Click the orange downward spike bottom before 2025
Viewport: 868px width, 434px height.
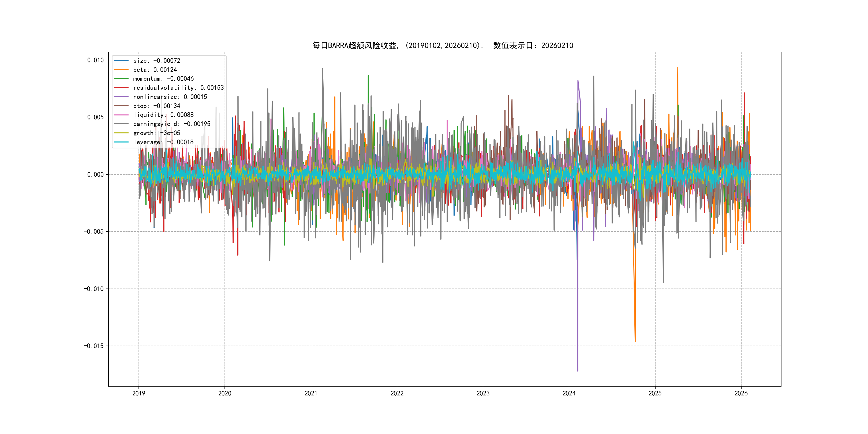click(x=635, y=341)
